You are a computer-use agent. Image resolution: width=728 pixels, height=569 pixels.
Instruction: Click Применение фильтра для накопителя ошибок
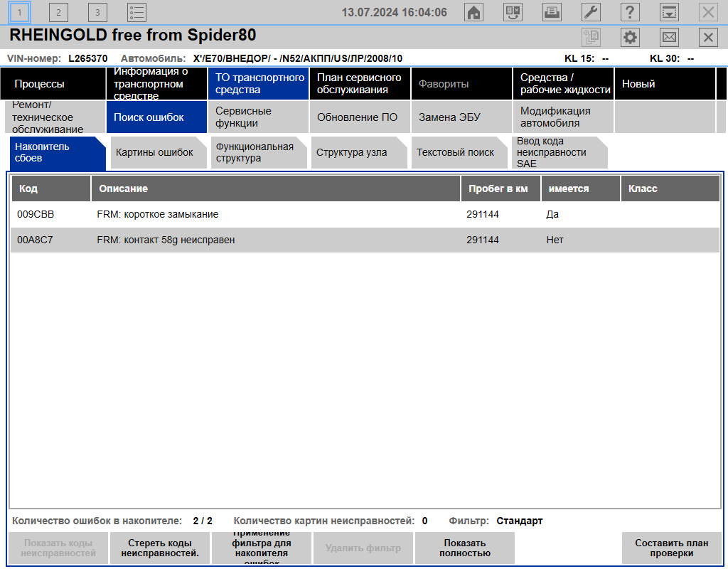point(262,548)
